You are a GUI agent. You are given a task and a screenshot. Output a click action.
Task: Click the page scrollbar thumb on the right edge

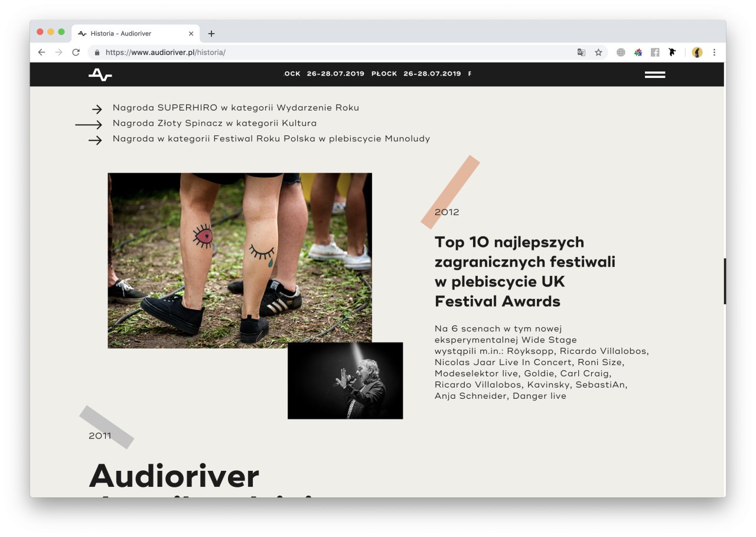[x=724, y=281]
